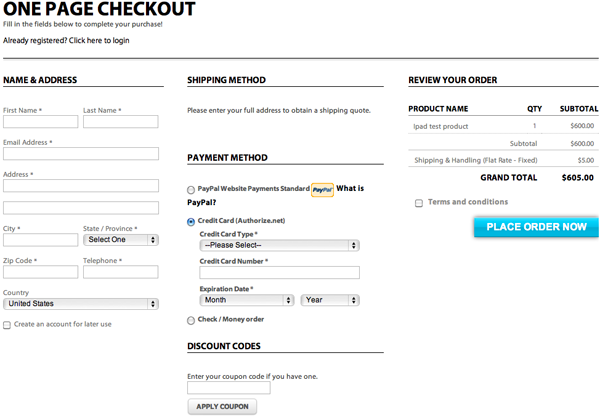Image resolution: width=600 pixels, height=417 pixels.
Task: Click the PayPal logo icon
Action: tap(322, 189)
